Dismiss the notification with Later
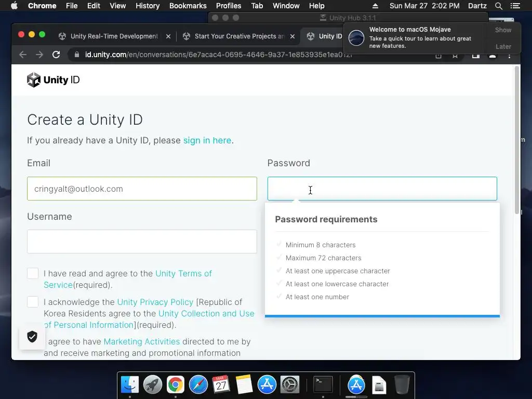 point(503,46)
